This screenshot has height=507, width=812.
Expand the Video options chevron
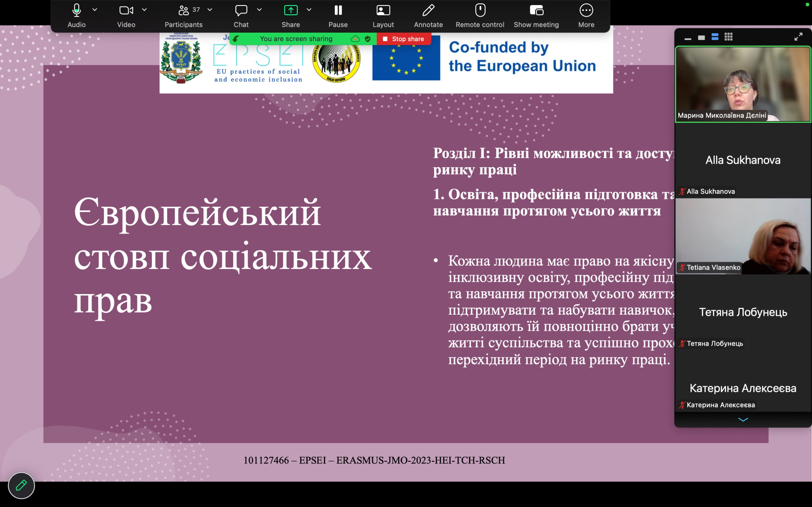click(144, 10)
